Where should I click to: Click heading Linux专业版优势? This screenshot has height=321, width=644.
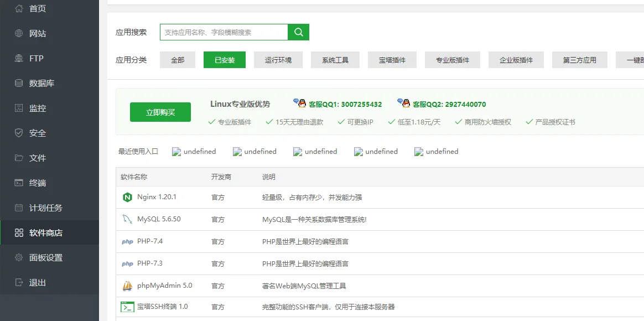240,104
